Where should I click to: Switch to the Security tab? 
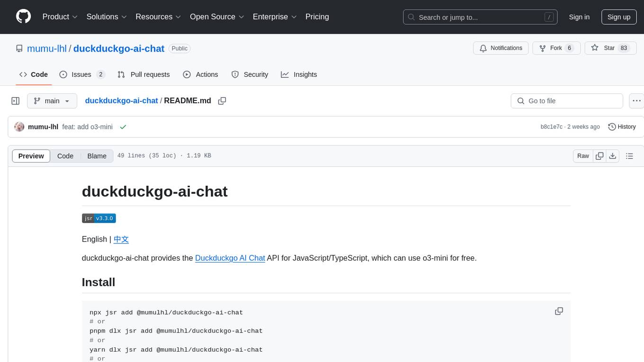click(250, 74)
